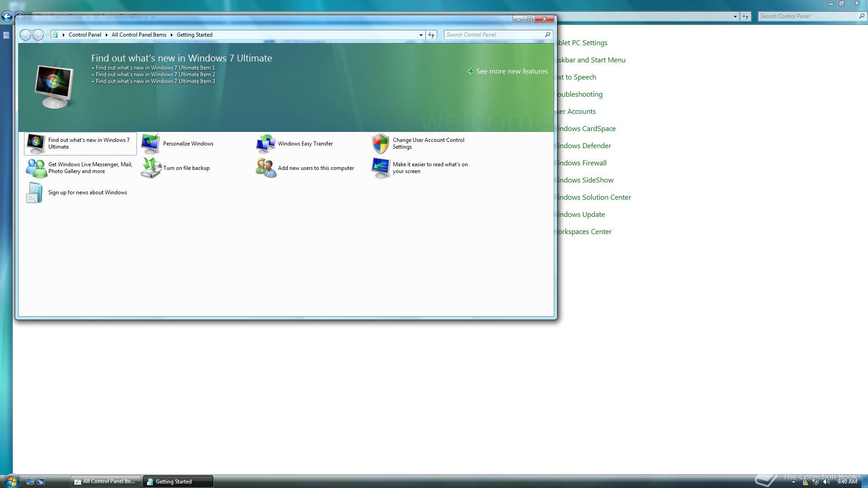The image size is (868, 488).
Task: Open the address history dropdown in background Control Panel
Action: 735,16
